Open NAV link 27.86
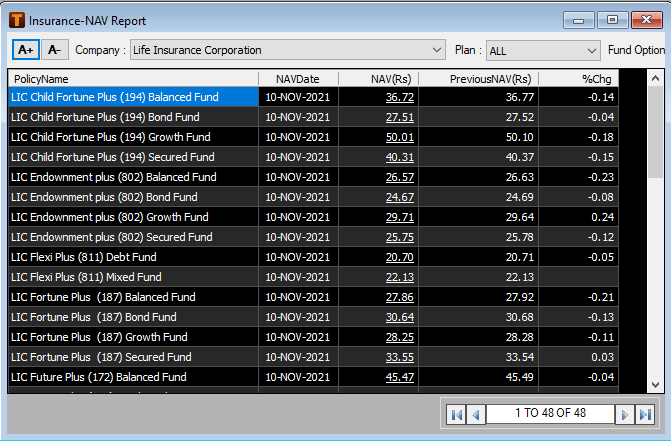Viewport: 671px width, 441px height. (400, 297)
